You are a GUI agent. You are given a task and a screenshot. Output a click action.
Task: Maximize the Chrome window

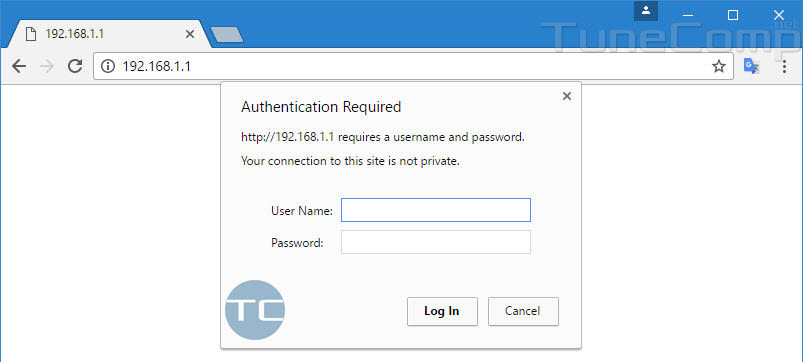(x=733, y=15)
